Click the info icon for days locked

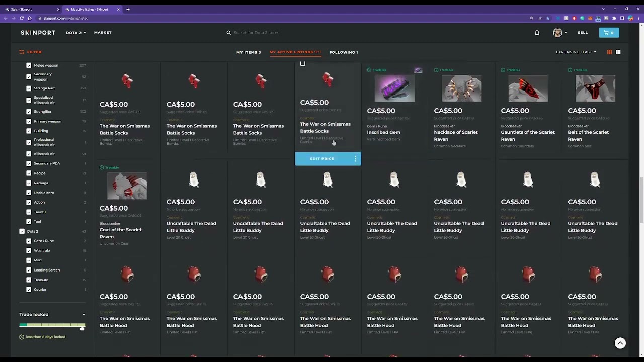pyautogui.click(x=22, y=337)
